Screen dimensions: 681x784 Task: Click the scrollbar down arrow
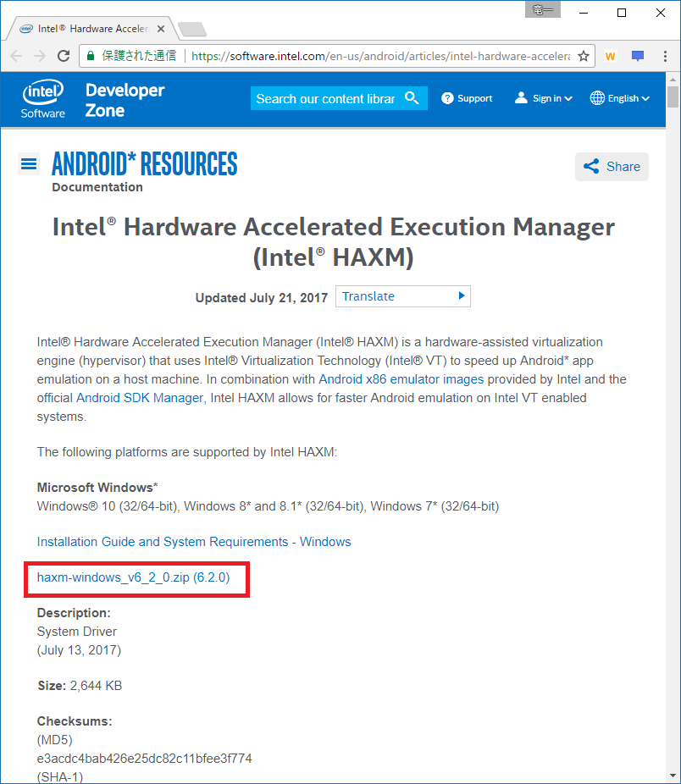673,776
